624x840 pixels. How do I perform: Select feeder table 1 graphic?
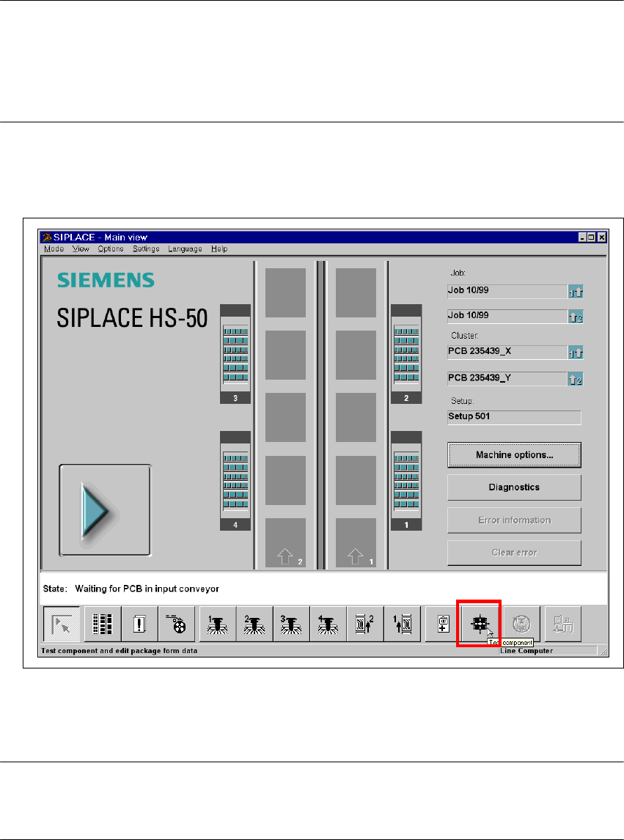406,481
